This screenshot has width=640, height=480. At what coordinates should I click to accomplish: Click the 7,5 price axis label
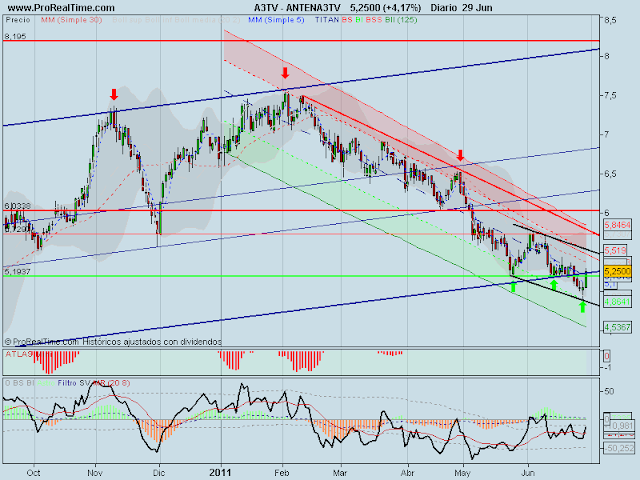point(611,95)
